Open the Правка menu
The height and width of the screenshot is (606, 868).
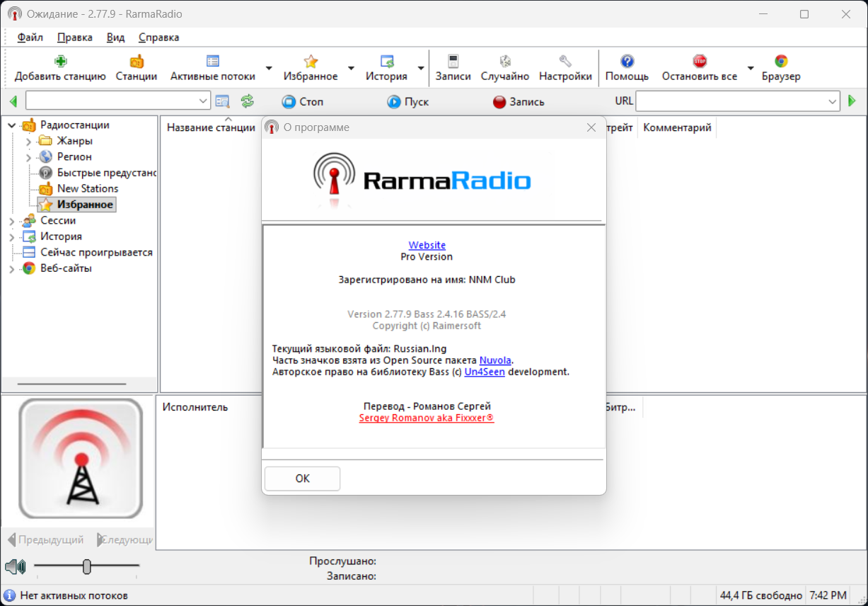coord(75,38)
